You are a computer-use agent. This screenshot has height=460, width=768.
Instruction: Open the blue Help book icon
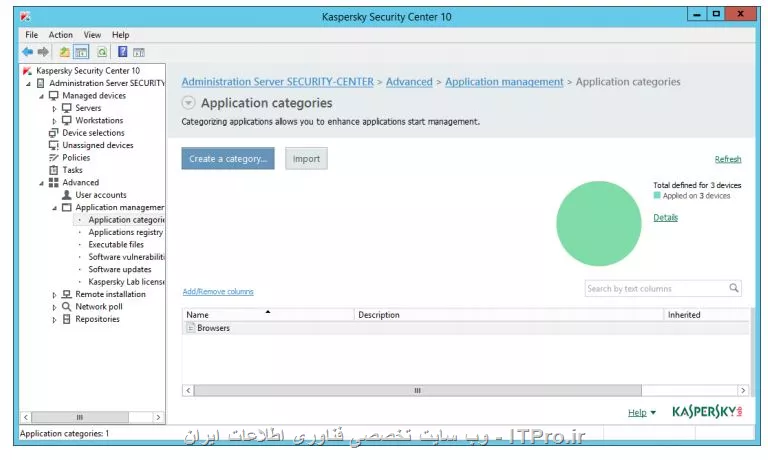tap(123, 51)
